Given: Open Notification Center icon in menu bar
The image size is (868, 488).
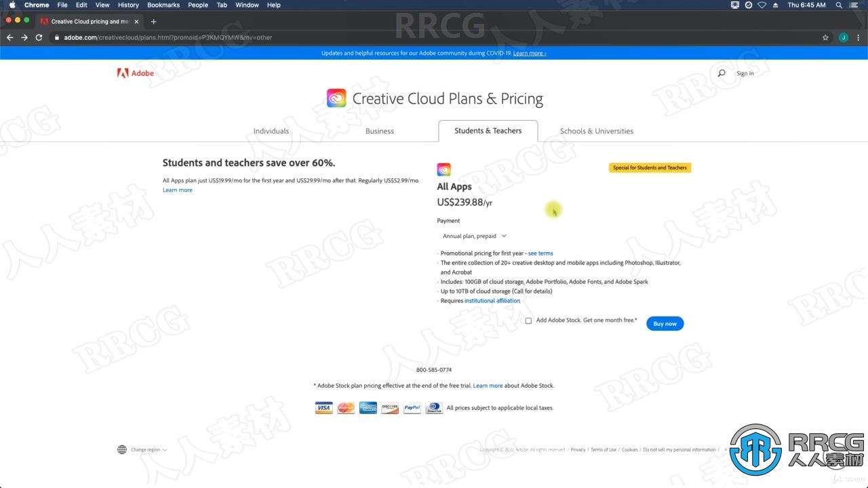Looking at the screenshot, I should (855, 5).
